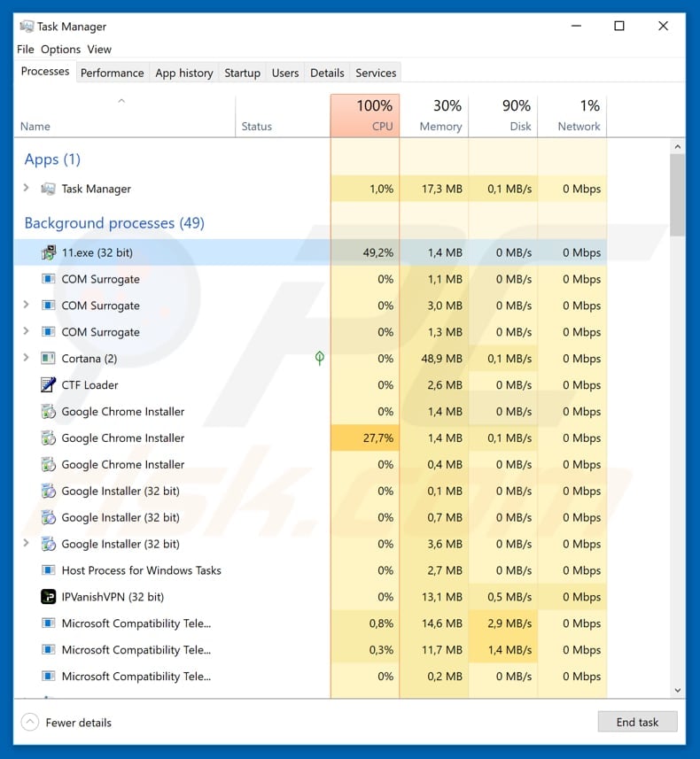Expand the Google Installer row using 3,6 MB
Viewport: 700px width, 759px height.
[27, 543]
